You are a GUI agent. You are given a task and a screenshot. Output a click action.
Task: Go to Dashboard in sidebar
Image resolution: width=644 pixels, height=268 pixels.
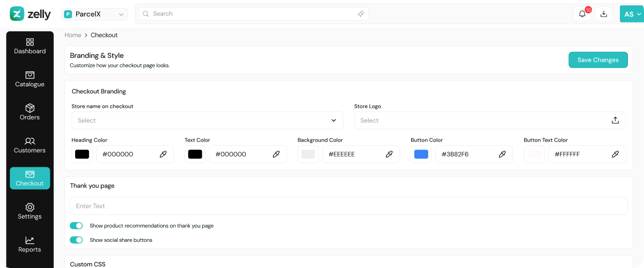30,46
